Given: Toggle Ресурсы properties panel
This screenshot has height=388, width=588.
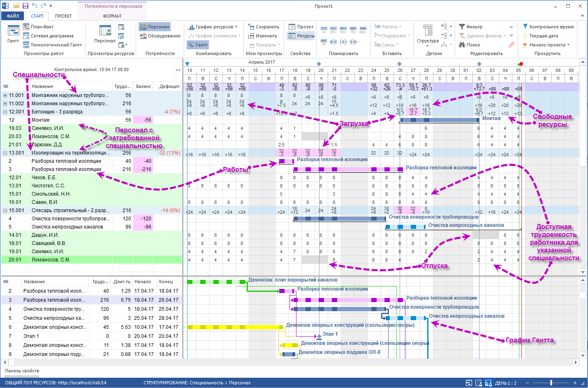Looking at the screenshot, I should coord(301,36).
